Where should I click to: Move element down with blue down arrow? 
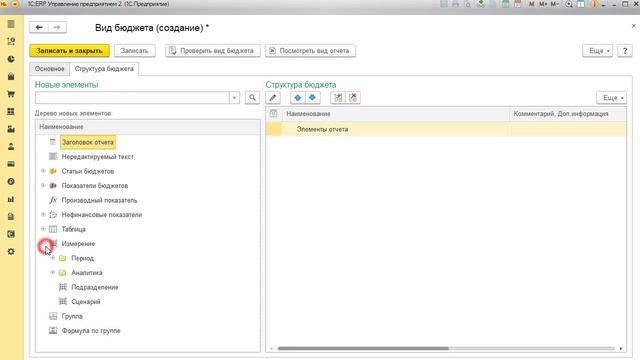tap(312, 98)
